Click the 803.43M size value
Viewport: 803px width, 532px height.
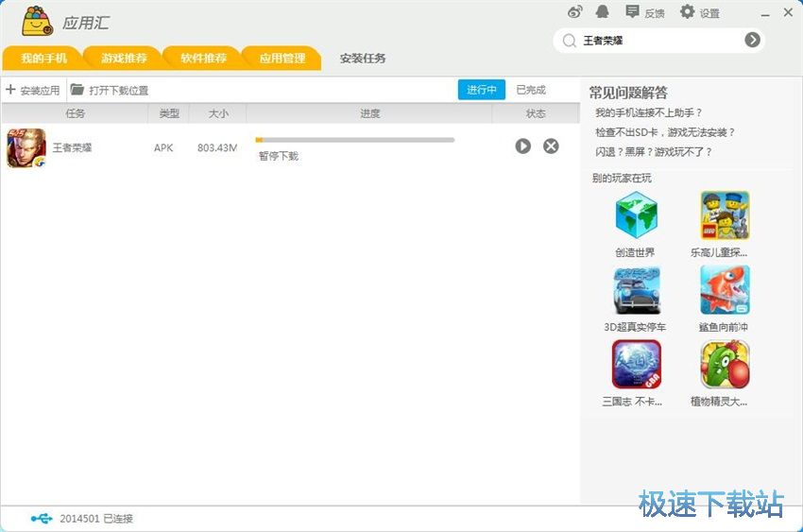pyautogui.click(x=217, y=148)
